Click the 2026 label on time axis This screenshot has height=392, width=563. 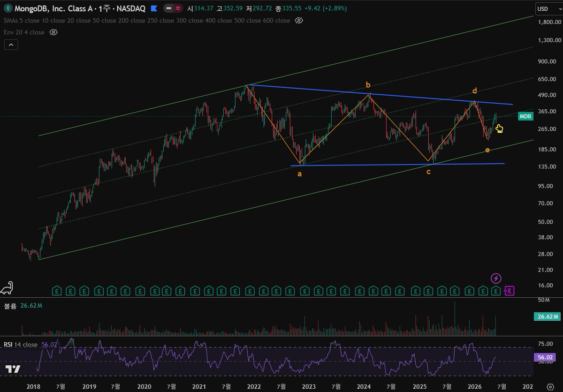(474, 386)
